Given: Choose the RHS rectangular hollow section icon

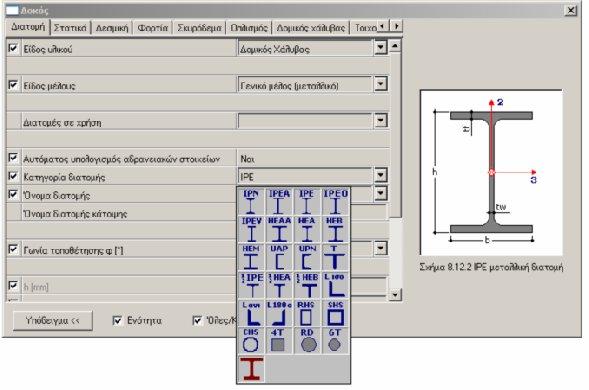Looking at the screenshot, I should click(307, 313).
